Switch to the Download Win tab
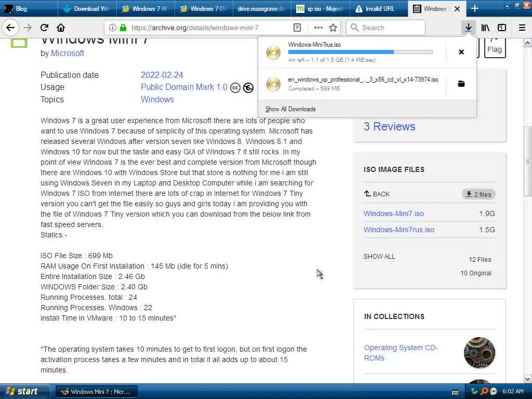 click(87, 8)
